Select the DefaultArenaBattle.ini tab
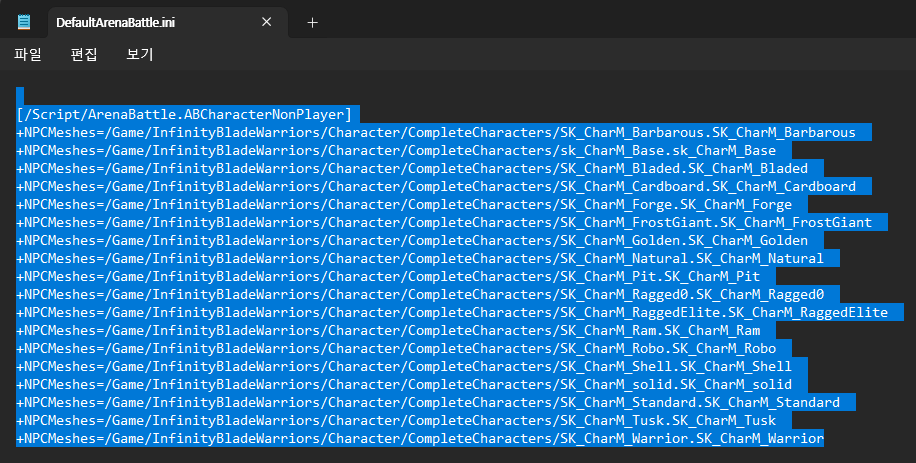916x463 pixels. point(168,23)
